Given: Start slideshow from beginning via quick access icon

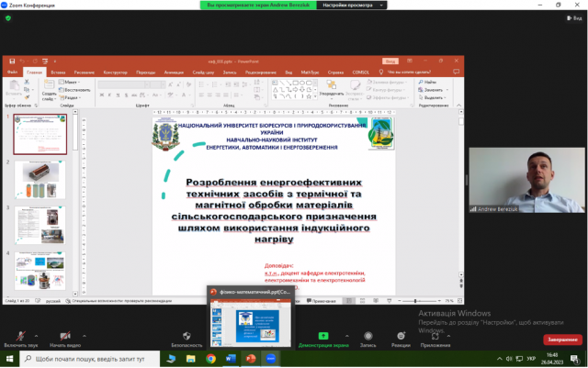Looking at the screenshot, I should pyautogui.click(x=45, y=61).
